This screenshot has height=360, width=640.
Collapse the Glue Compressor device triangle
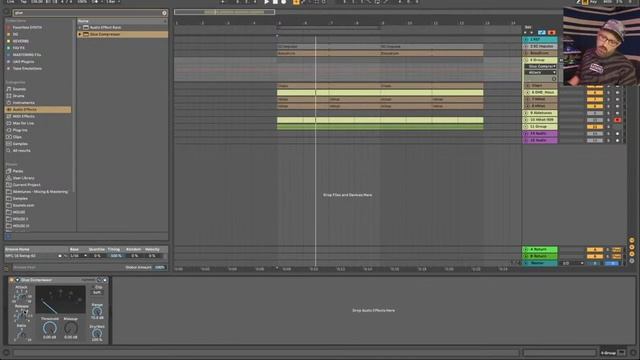(18, 280)
